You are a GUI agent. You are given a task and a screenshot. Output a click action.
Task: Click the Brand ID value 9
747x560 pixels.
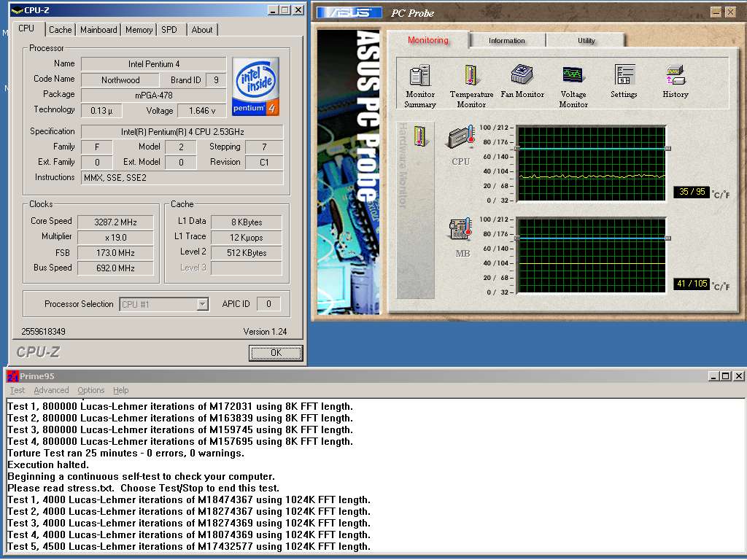point(216,80)
